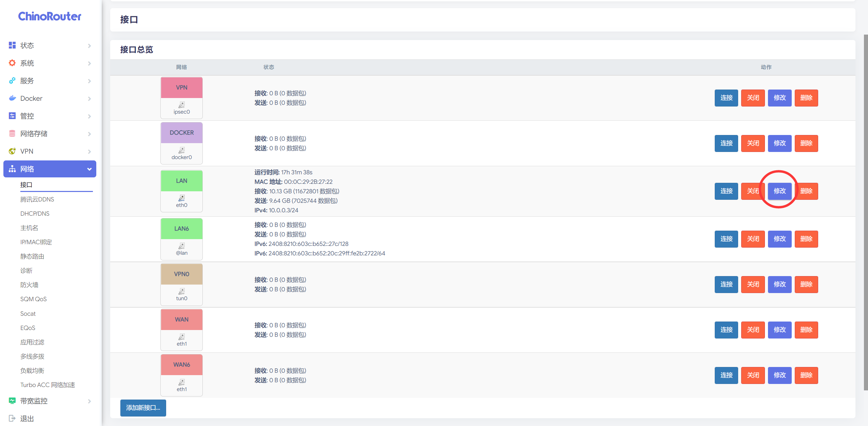Expand the 带宽监控 menu chevron

point(90,401)
